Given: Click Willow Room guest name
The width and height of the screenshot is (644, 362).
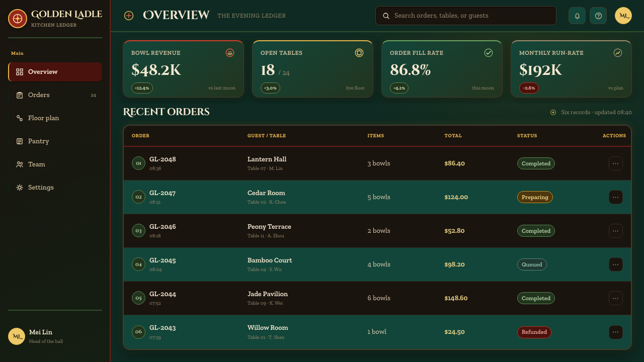Looking at the screenshot, I should pyautogui.click(x=268, y=328).
